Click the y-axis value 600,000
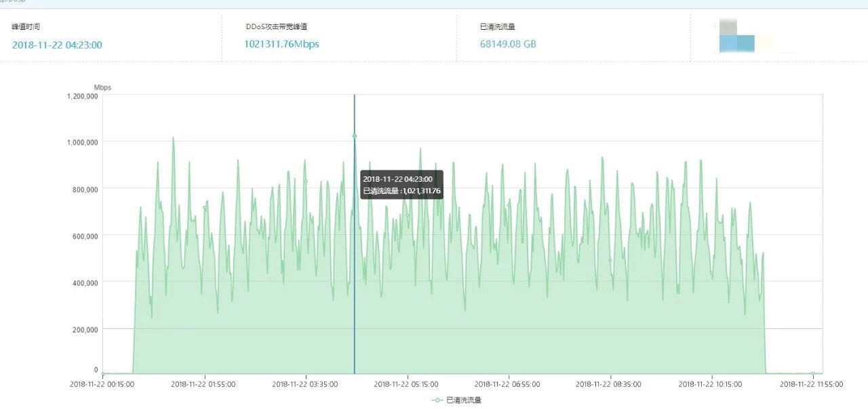This screenshot has width=868, height=409. click(85, 236)
